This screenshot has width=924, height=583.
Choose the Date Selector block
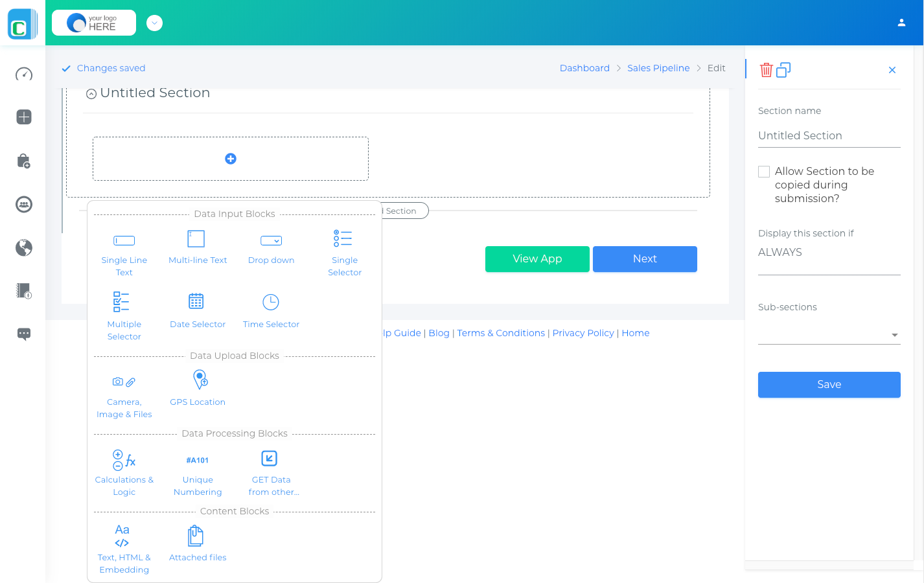198,311
